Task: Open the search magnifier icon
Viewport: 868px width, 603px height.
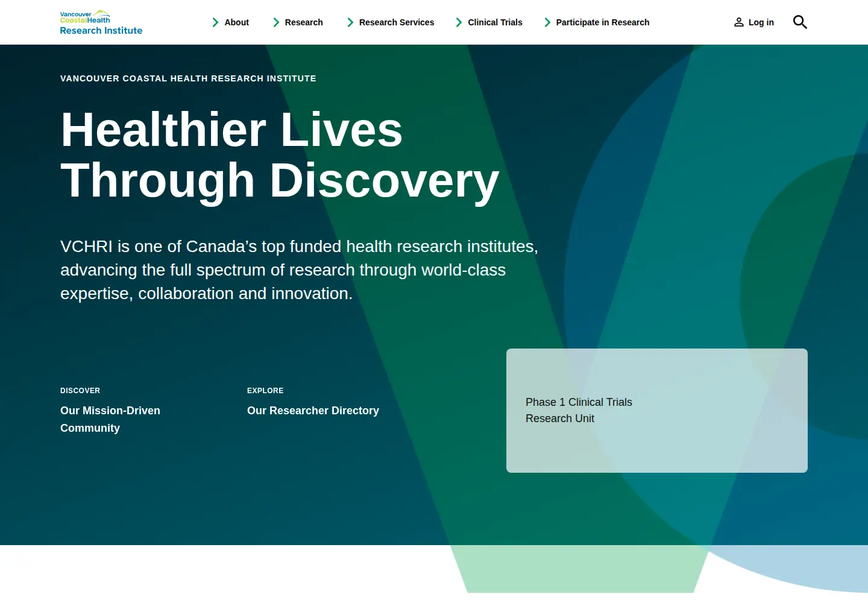Action: point(800,22)
